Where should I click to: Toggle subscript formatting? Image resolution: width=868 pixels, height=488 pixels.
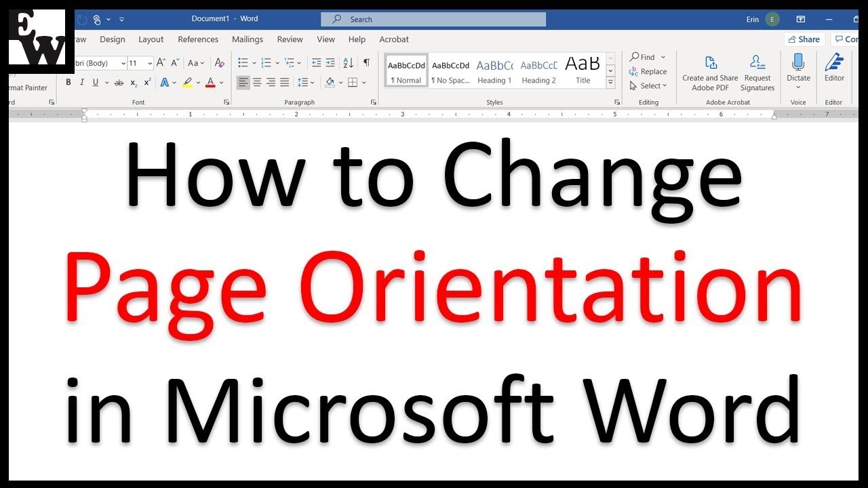tap(134, 83)
